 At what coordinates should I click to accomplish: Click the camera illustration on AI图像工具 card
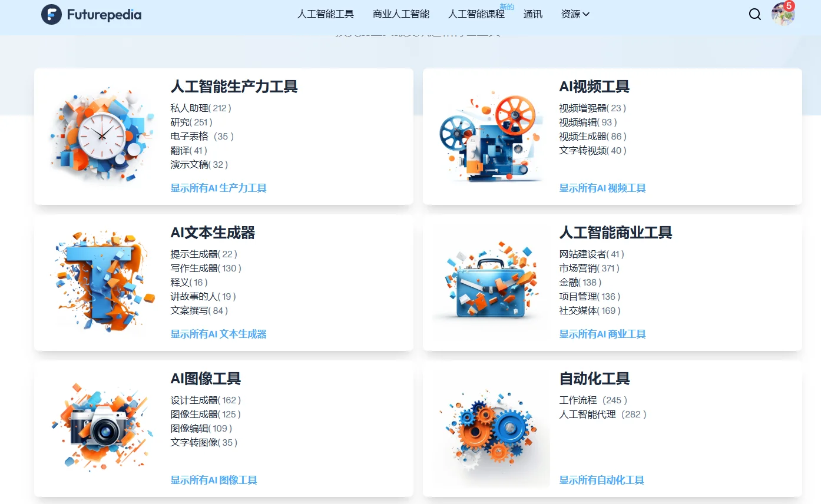[x=101, y=428]
